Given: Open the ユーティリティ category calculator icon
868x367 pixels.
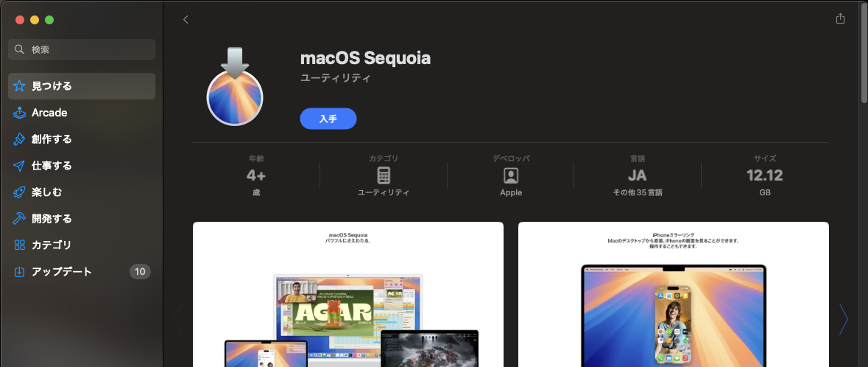Looking at the screenshot, I should 384,175.
